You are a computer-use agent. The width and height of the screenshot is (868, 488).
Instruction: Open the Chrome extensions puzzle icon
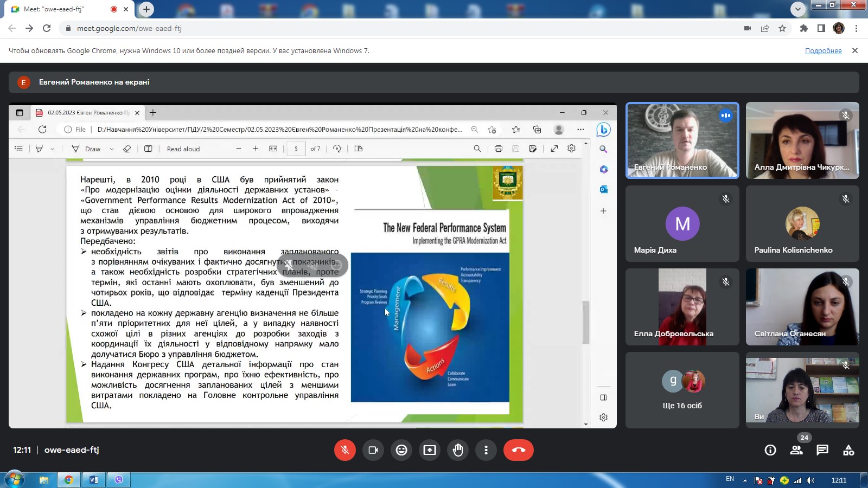804,28
